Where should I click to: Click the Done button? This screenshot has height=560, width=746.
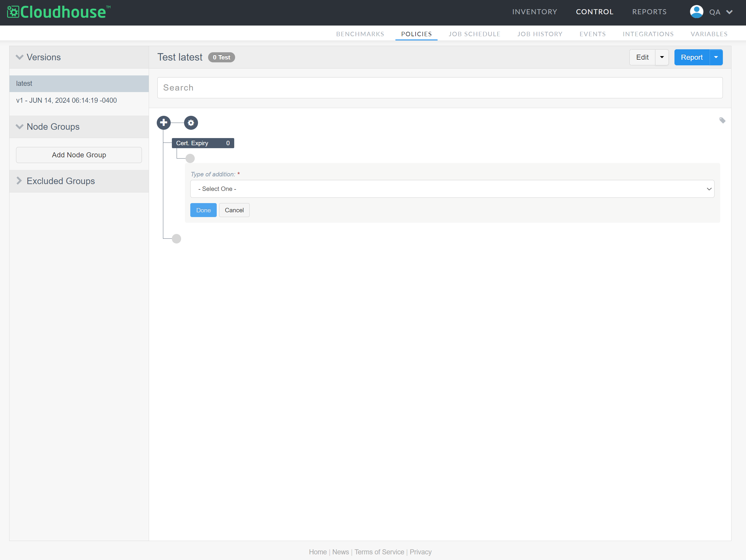203,210
